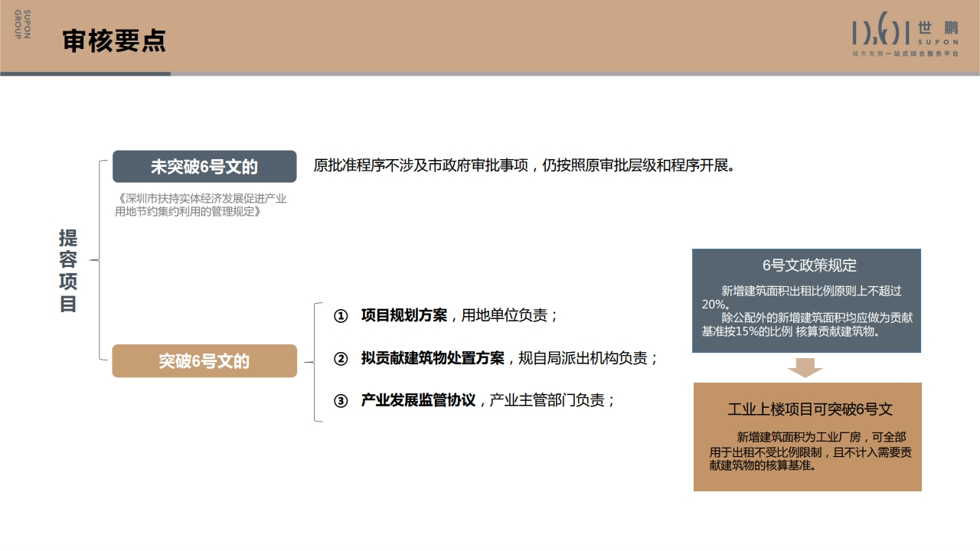Viewport: 980px width, 551px height.
Task: Click the slide title 审核要点
Action: pos(114,41)
